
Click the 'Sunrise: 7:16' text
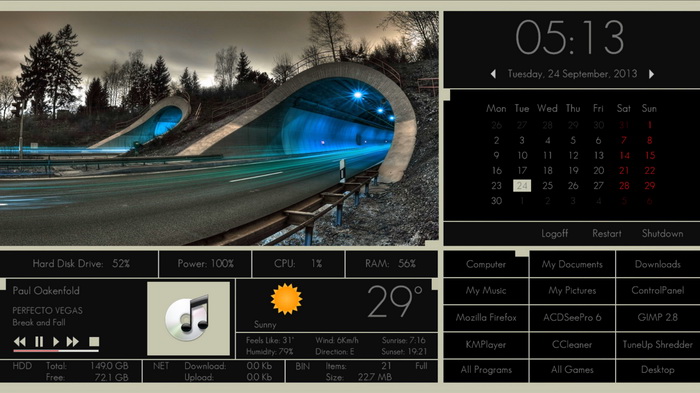pos(404,340)
